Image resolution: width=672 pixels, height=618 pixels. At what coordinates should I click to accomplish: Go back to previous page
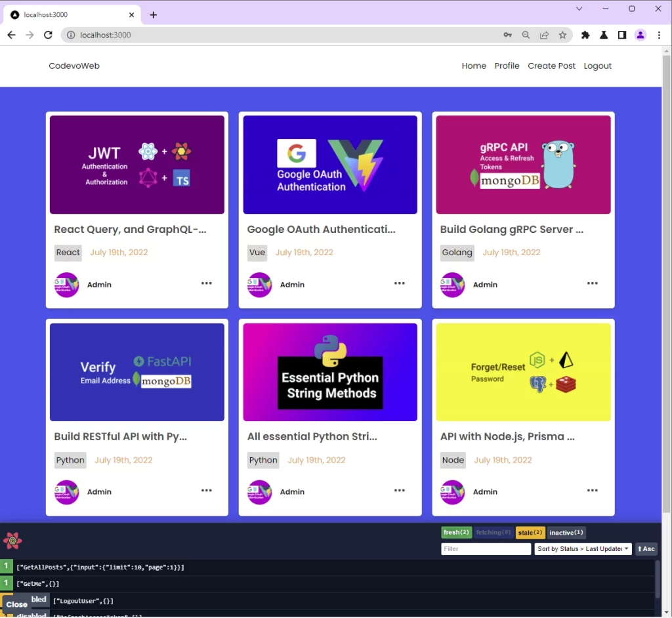click(x=12, y=35)
